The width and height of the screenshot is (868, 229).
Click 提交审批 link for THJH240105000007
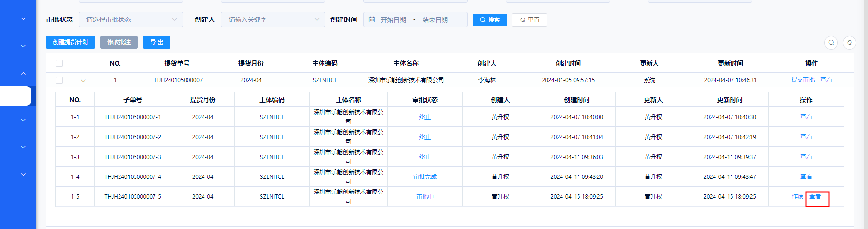click(803, 80)
